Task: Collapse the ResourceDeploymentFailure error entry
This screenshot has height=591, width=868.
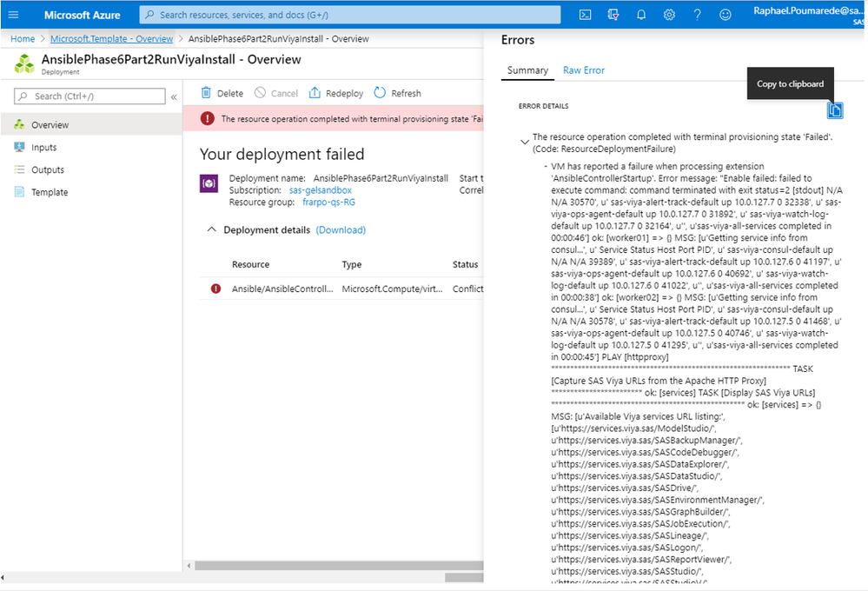Action: click(524, 141)
